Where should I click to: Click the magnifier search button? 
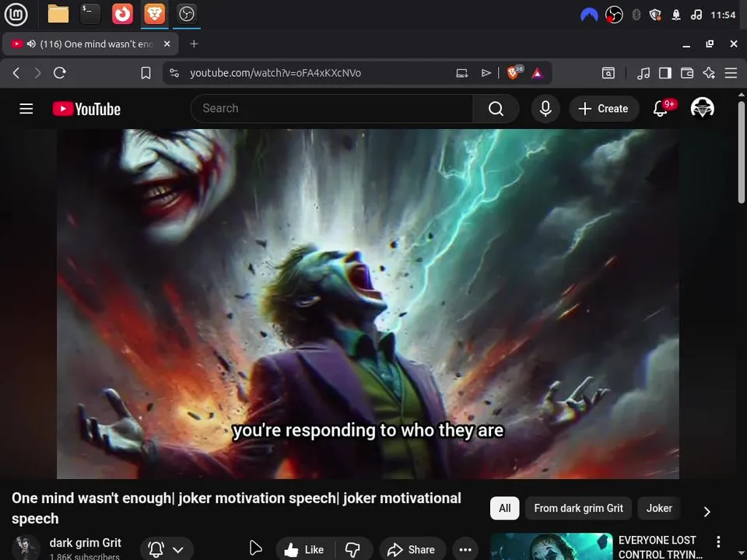click(x=496, y=109)
